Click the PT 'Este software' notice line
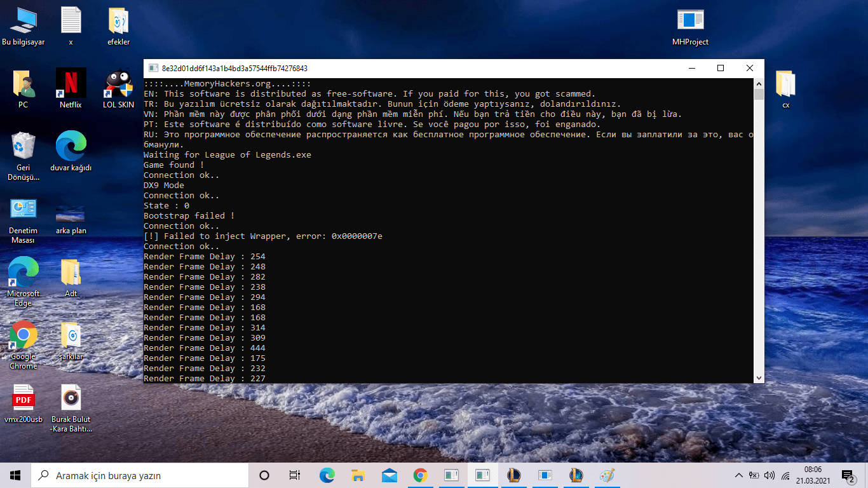This screenshot has width=868, height=488. [372, 125]
